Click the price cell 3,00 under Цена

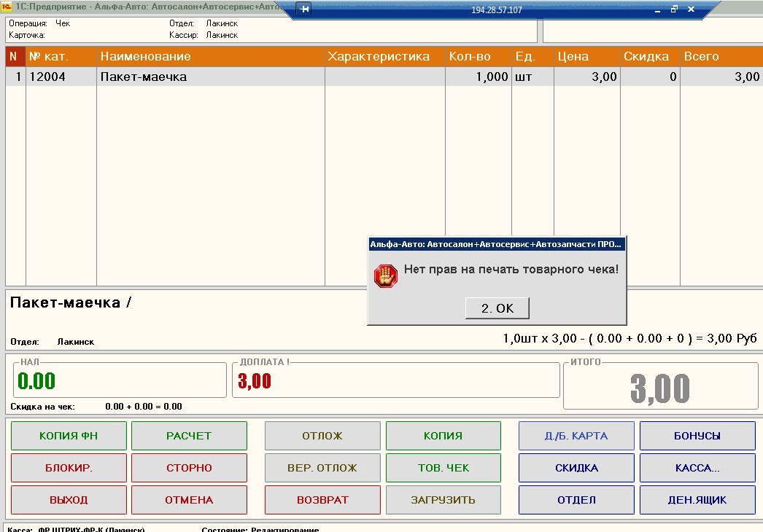point(587,77)
